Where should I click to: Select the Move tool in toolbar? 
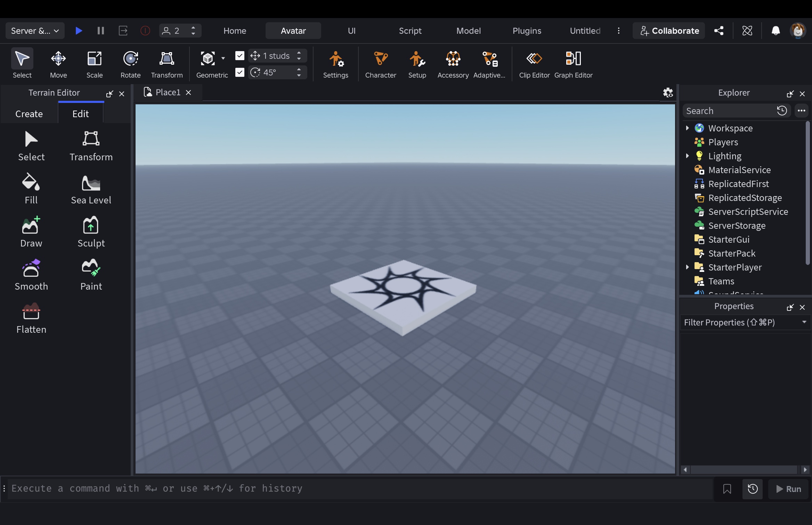point(58,64)
